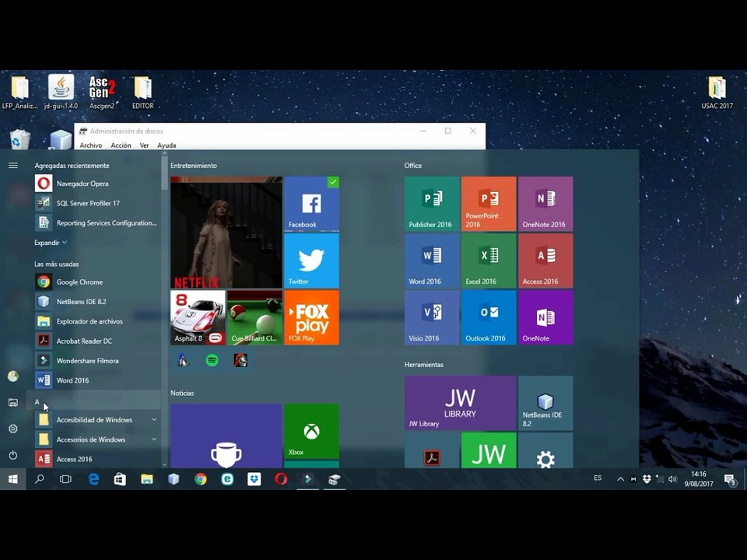Viewport: 747px width, 560px height.
Task: Click the letter A app list header
Action: 94,402
